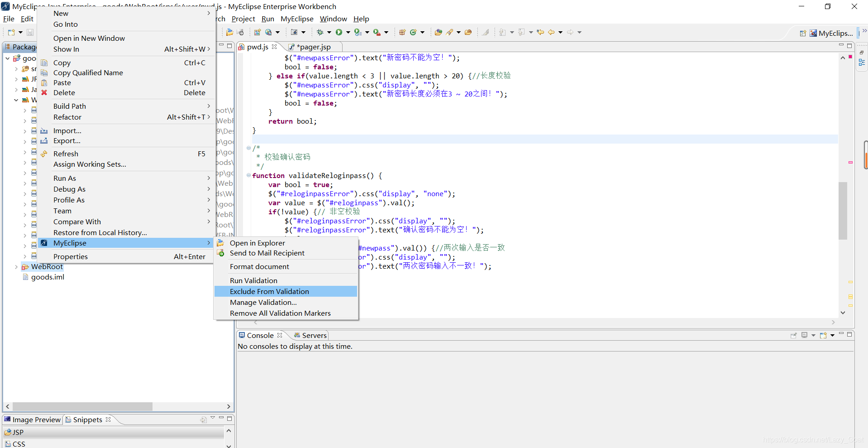This screenshot has height=448, width=868.
Task: Click the Debug bug icon in the toolbar
Action: [x=320, y=32]
